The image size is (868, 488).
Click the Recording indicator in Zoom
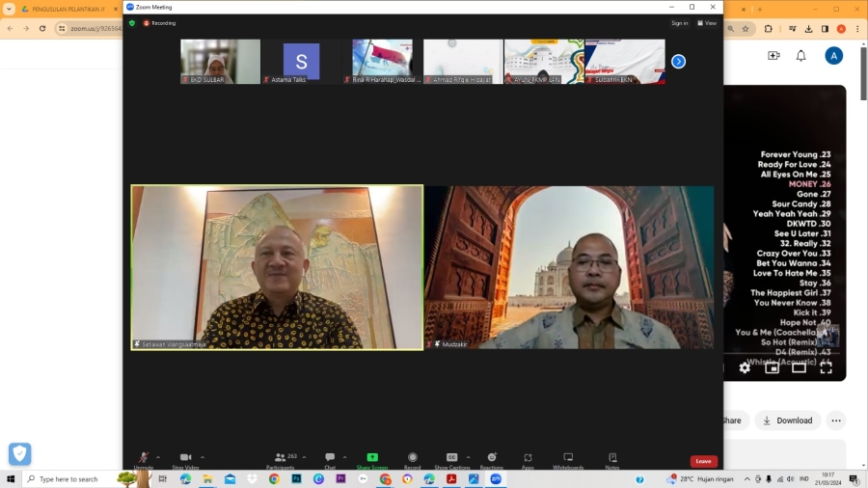coord(159,23)
